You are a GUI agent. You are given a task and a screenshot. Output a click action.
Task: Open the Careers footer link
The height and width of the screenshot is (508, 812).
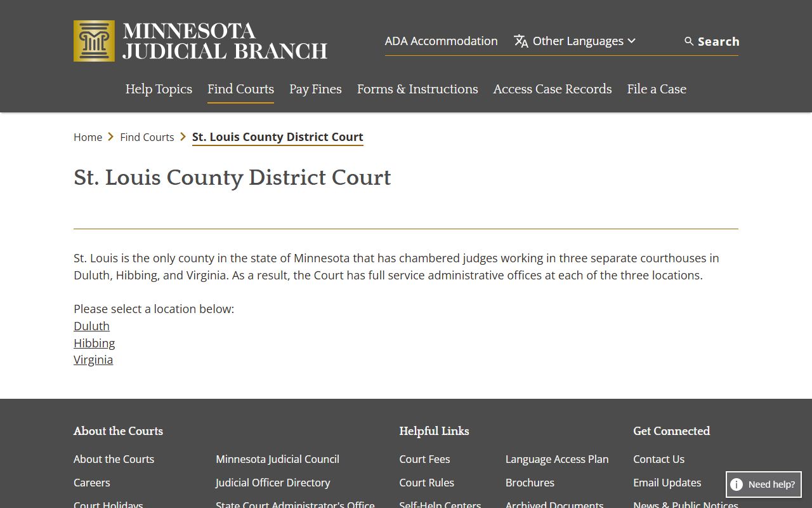[91, 483]
